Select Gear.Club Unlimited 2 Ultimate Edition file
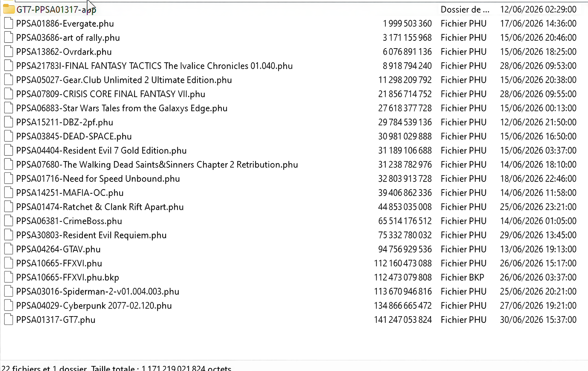The width and height of the screenshot is (588, 371). click(124, 80)
